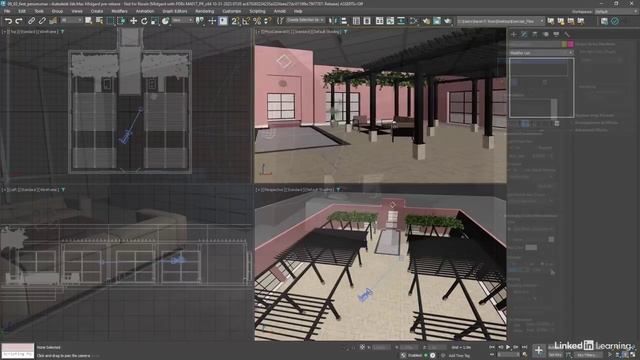
Task: Click the Maximize Viewport Toggle icon
Action: click(x=633, y=355)
